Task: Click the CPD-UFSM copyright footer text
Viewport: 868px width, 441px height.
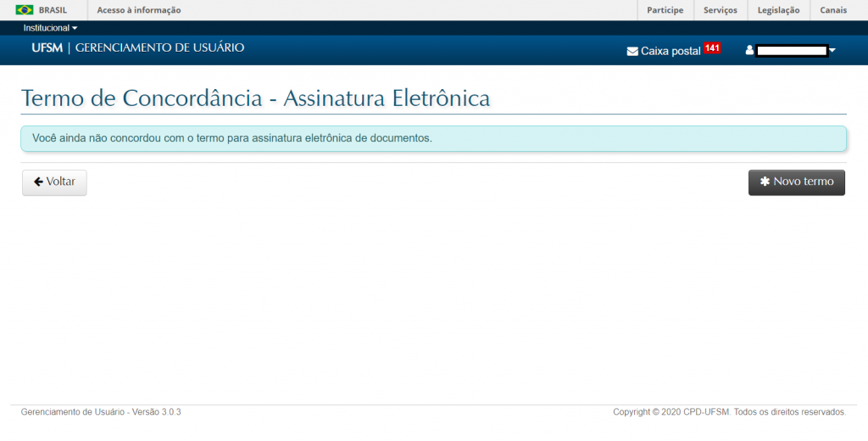Action: (x=729, y=412)
